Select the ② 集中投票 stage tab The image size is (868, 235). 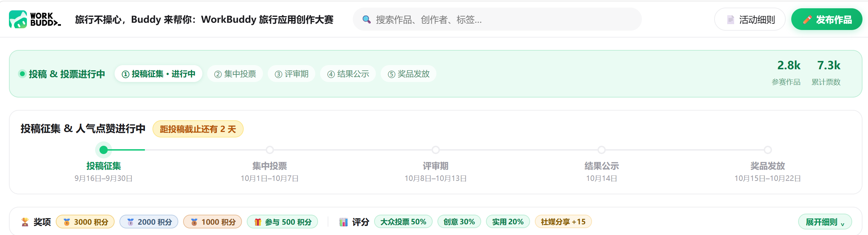[x=235, y=74]
